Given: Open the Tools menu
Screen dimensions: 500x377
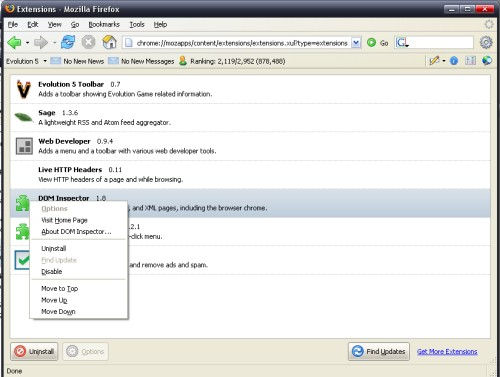Looking at the screenshot, I should click(x=137, y=24).
